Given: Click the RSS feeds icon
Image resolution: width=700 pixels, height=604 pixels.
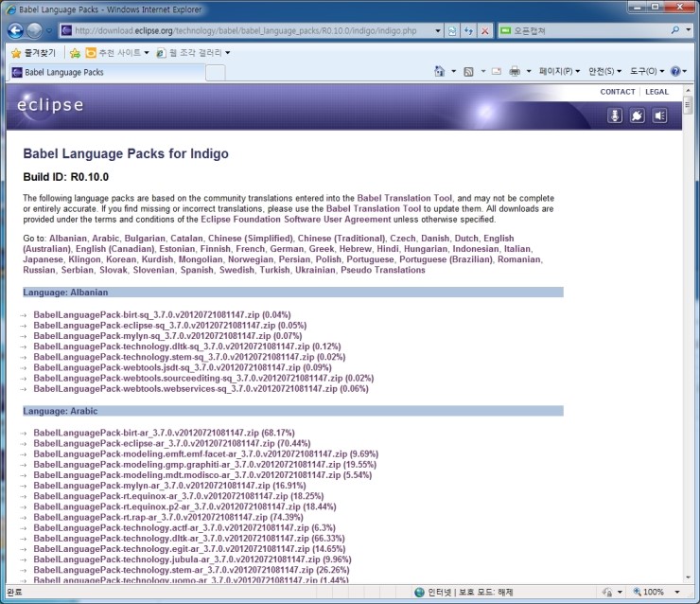Looking at the screenshot, I should [469, 71].
